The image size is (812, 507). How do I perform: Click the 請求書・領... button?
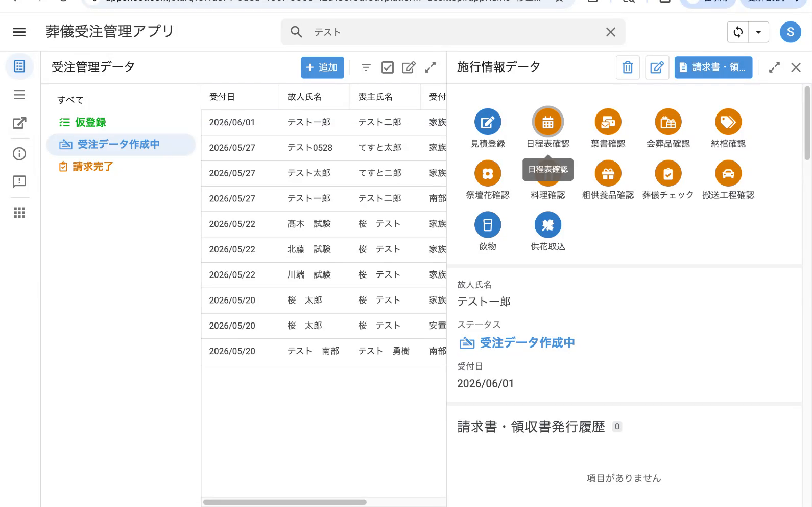713,67
